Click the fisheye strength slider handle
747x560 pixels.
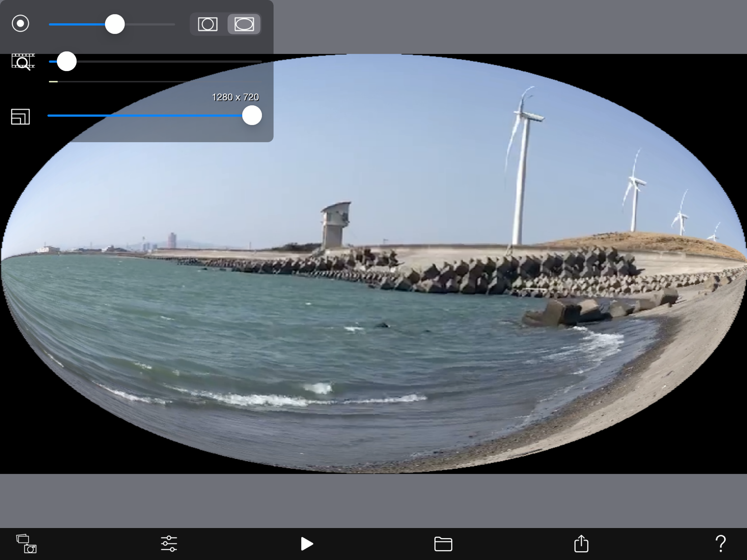(x=115, y=24)
